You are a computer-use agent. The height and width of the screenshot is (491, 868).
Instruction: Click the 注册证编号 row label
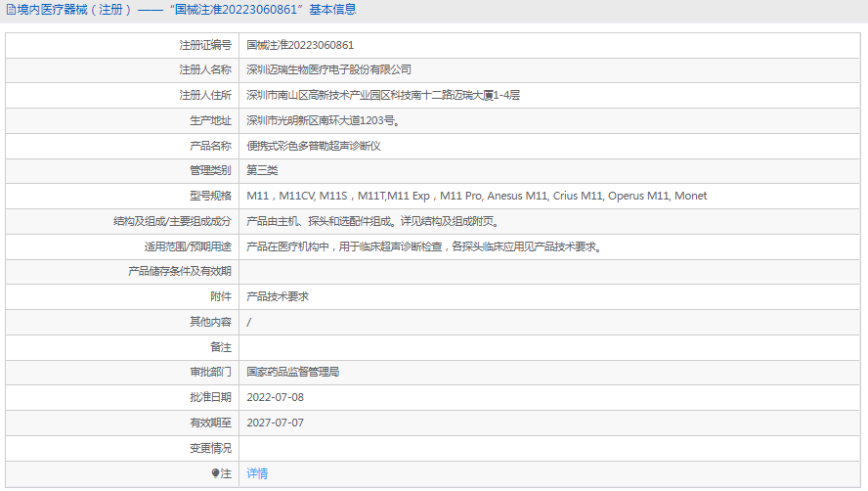pyautogui.click(x=205, y=45)
